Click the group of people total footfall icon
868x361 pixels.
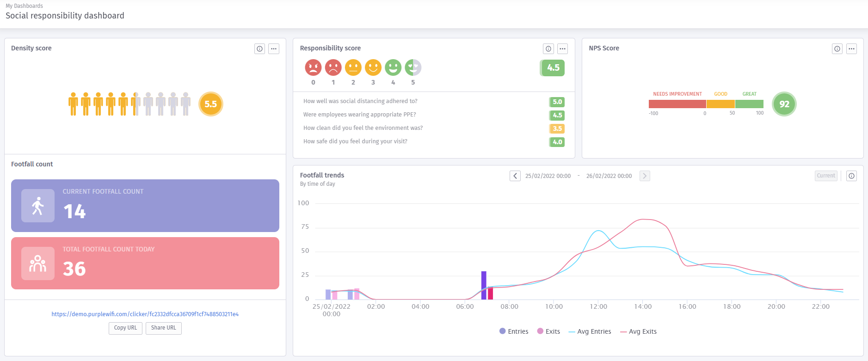point(38,263)
